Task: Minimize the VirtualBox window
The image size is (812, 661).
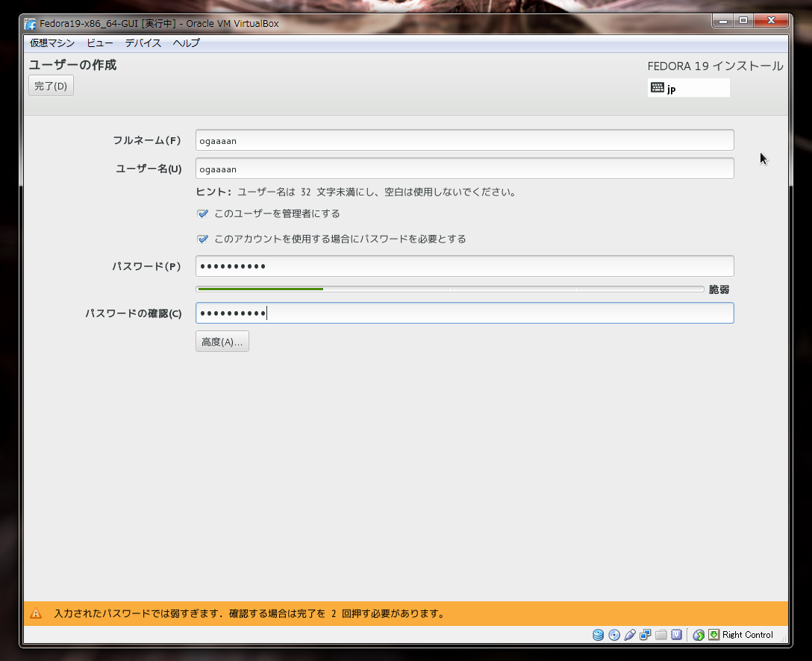Action: 723,21
